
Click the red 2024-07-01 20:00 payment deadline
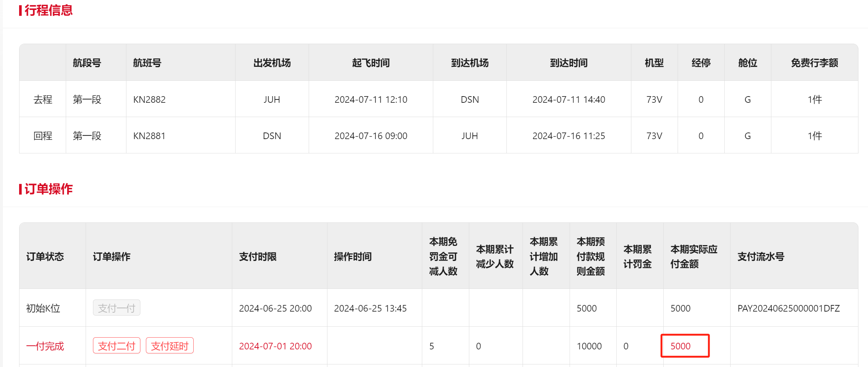coord(275,346)
